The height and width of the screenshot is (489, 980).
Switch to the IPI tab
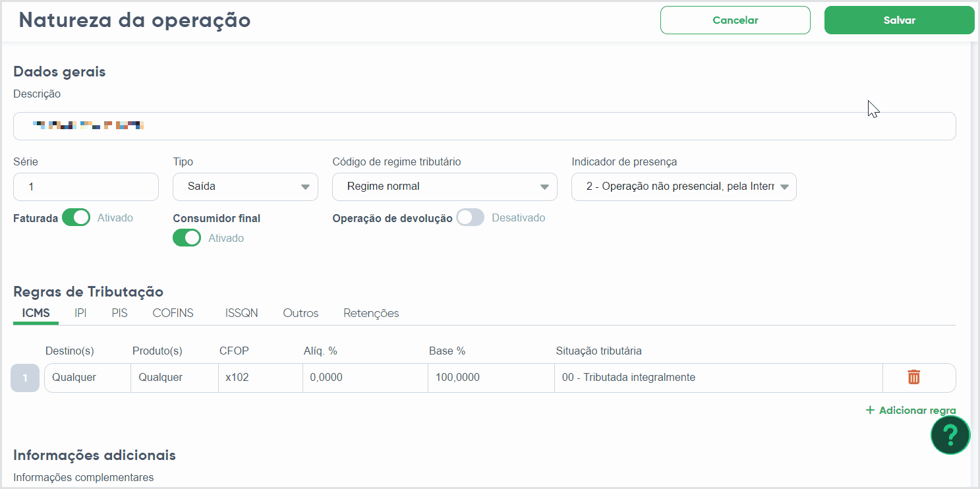80,313
